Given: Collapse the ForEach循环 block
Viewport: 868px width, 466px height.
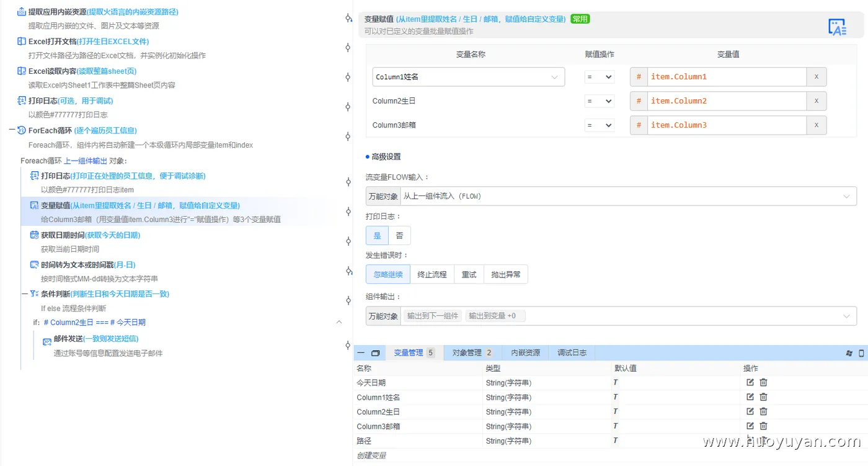Looking at the screenshot, I should point(12,130).
